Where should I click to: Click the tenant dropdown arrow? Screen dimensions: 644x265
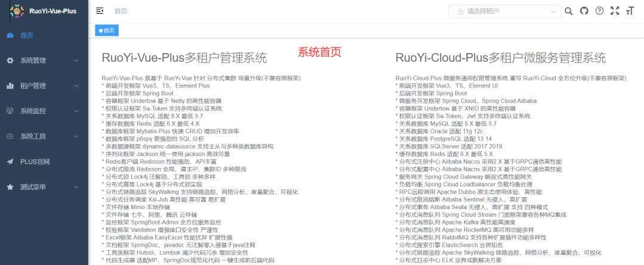(553, 11)
